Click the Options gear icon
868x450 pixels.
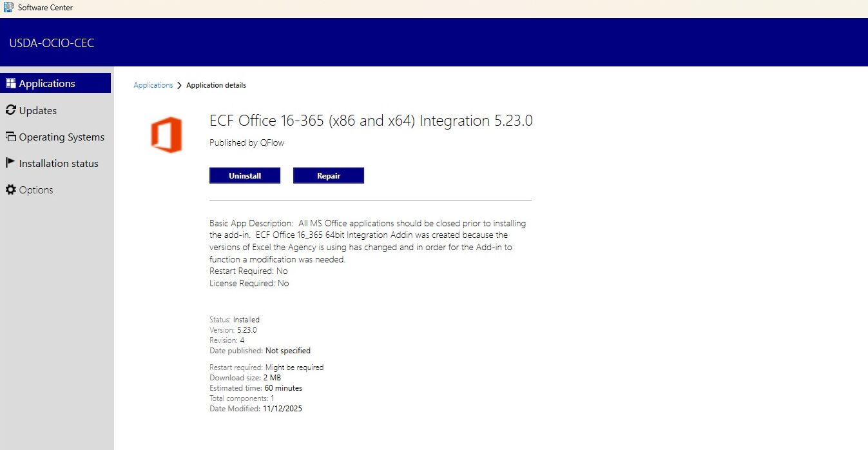point(10,190)
